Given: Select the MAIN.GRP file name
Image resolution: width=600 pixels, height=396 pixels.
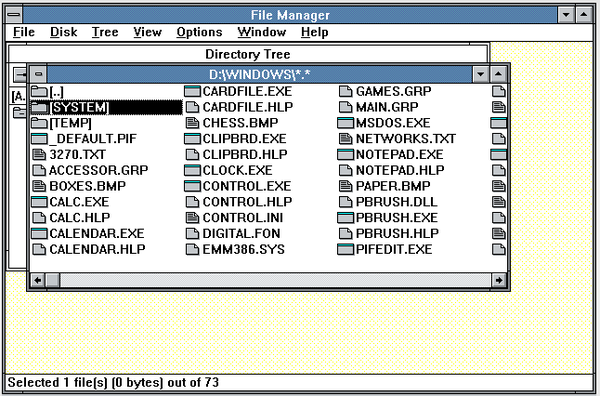Looking at the screenshot, I should point(387,107).
